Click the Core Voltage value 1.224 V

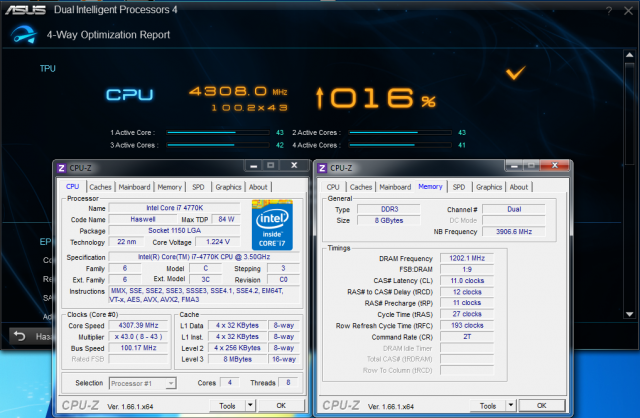pos(218,242)
